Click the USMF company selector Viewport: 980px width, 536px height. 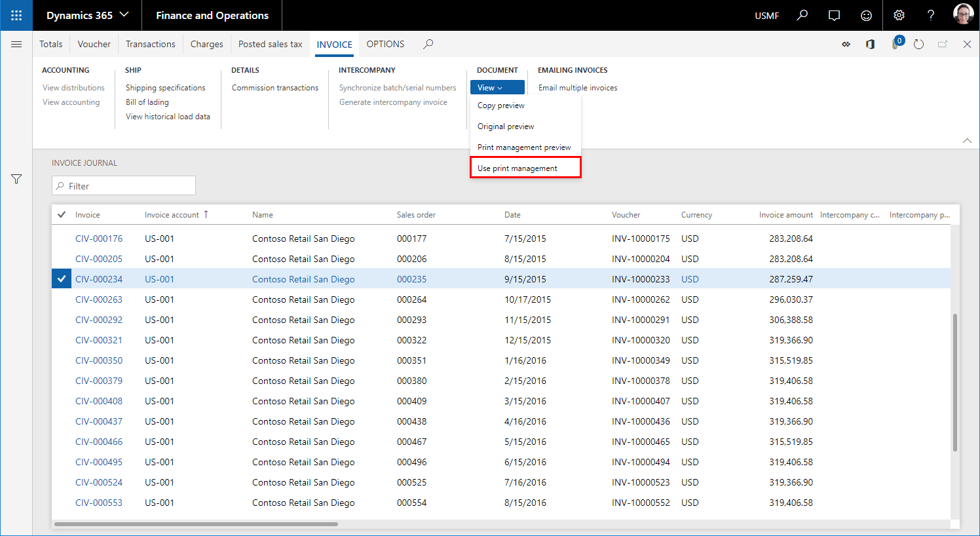click(x=767, y=15)
